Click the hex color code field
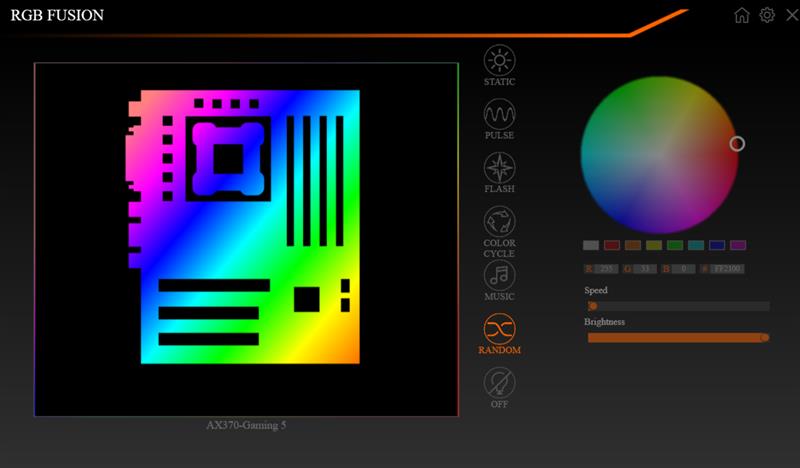This screenshot has height=468, width=800. (727, 269)
